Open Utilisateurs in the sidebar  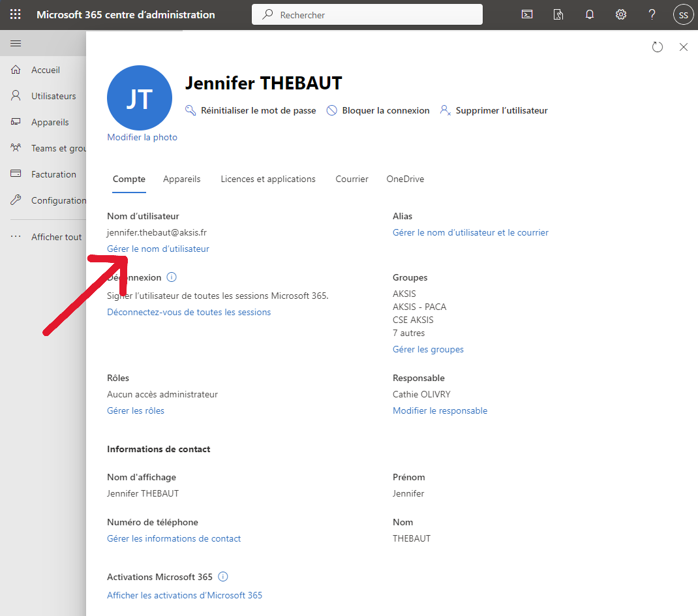coord(53,96)
